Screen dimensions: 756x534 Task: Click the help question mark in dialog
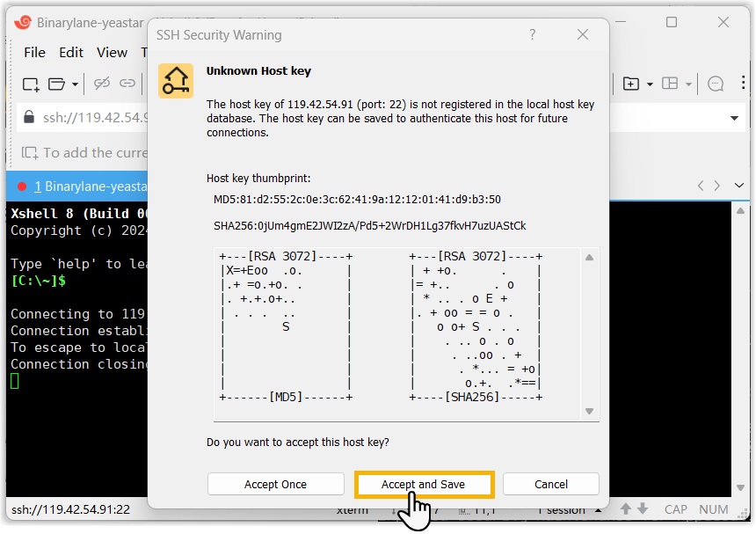click(x=533, y=35)
